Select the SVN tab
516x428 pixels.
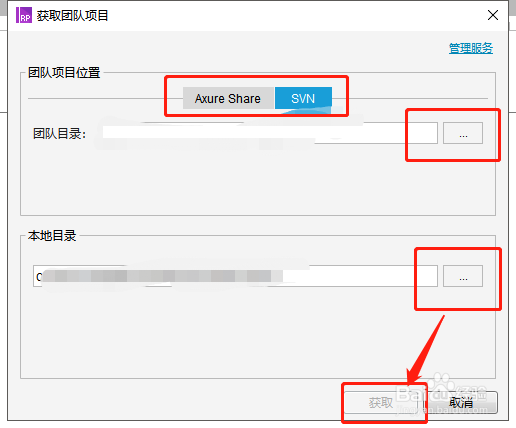(303, 98)
